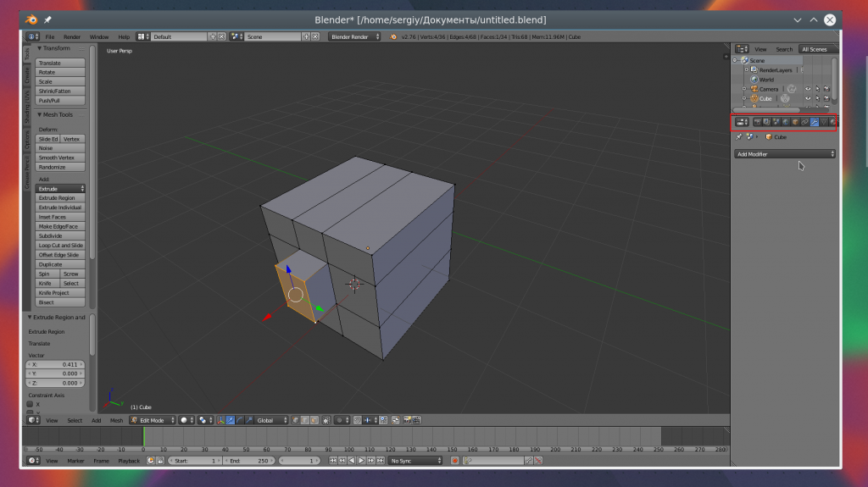
Task: Toggle the Cube's eye visibility icon
Action: click(x=807, y=99)
